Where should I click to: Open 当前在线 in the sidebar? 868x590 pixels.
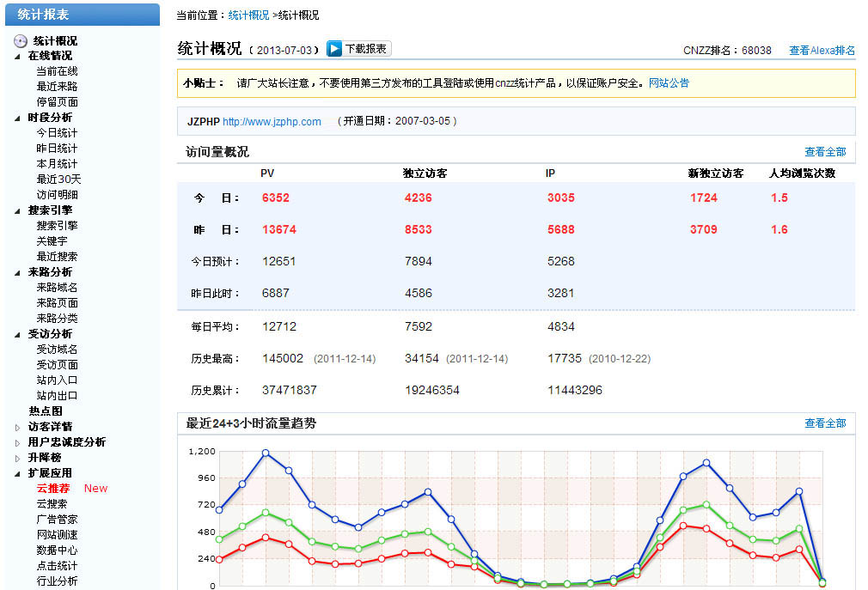point(57,71)
